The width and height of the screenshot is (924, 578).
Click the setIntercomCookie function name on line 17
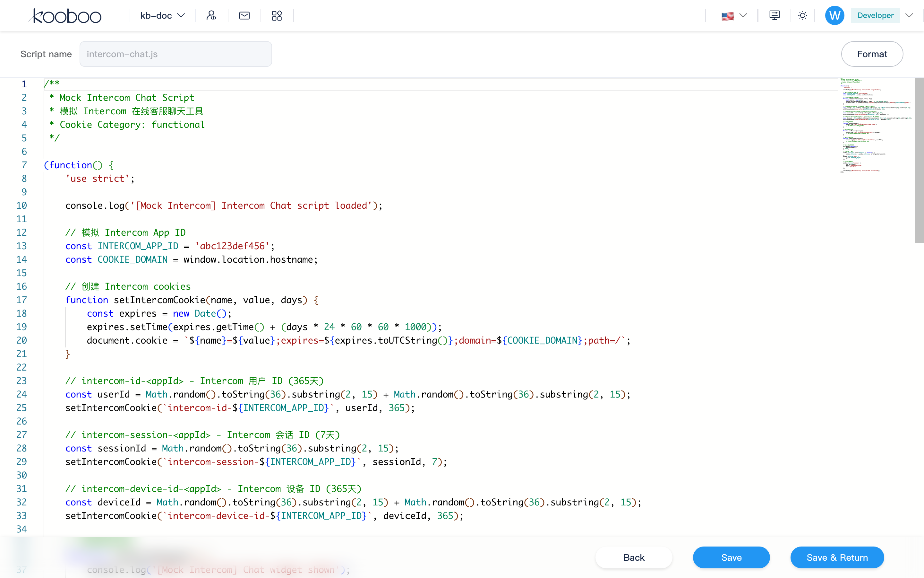coord(159,300)
